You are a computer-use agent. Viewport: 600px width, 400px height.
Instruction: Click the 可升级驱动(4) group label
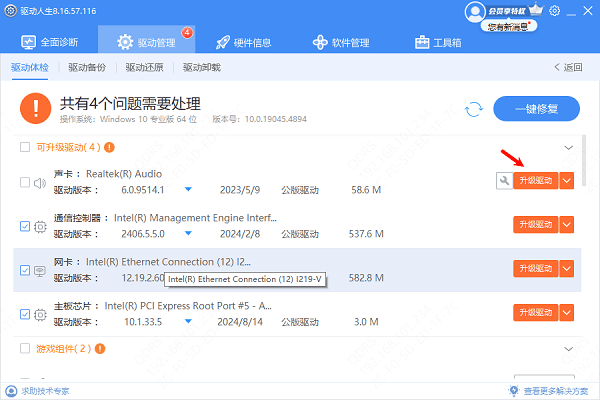click(x=68, y=147)
